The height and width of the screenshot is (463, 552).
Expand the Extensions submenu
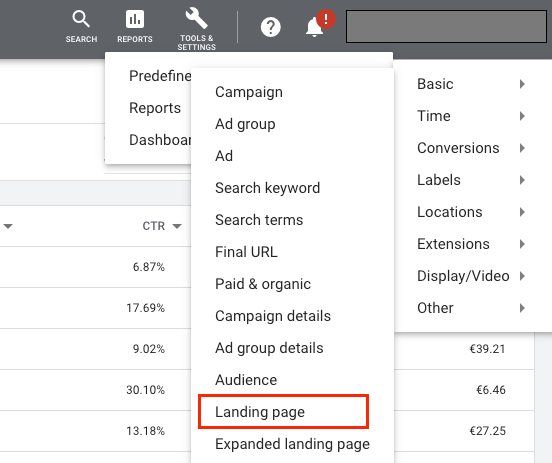pyautogui.click(x=472, y=244)
